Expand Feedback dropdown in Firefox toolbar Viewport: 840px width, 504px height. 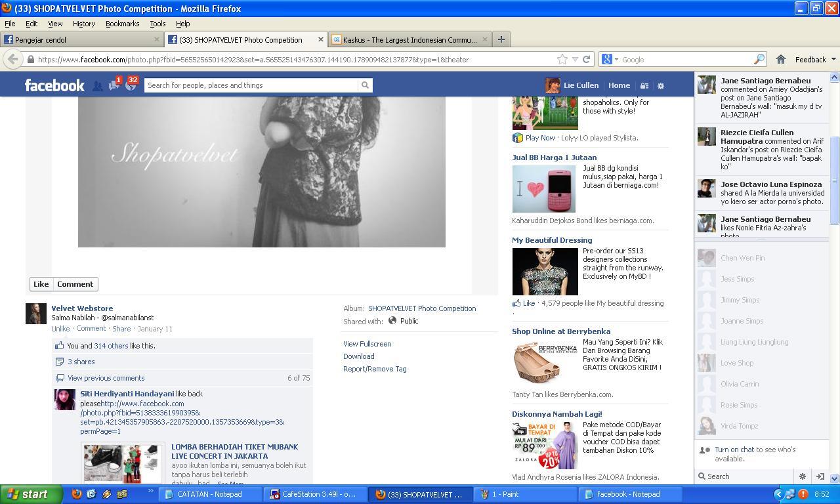[x=815, y=59]
